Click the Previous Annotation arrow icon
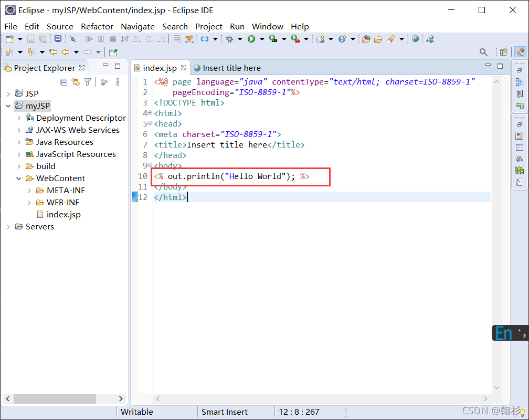Screen dimensions: 529x420 coord(31,52)
